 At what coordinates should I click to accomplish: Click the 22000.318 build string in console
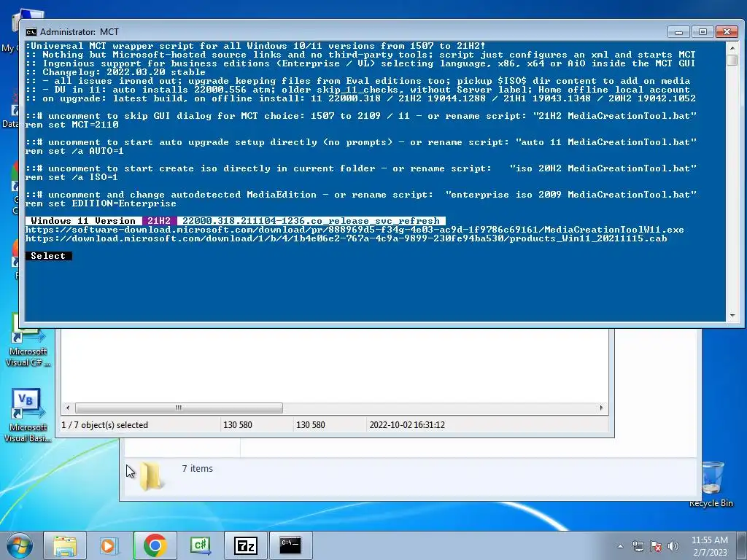pos(311,221)
